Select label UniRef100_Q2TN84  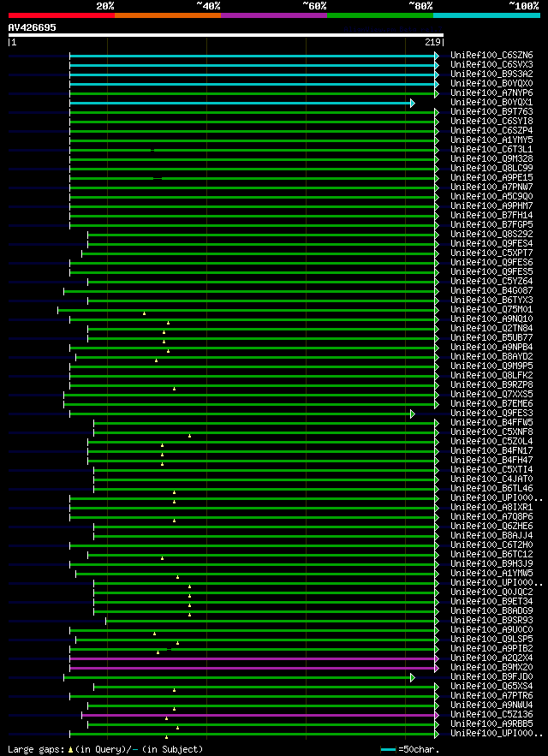coord(491,329)
